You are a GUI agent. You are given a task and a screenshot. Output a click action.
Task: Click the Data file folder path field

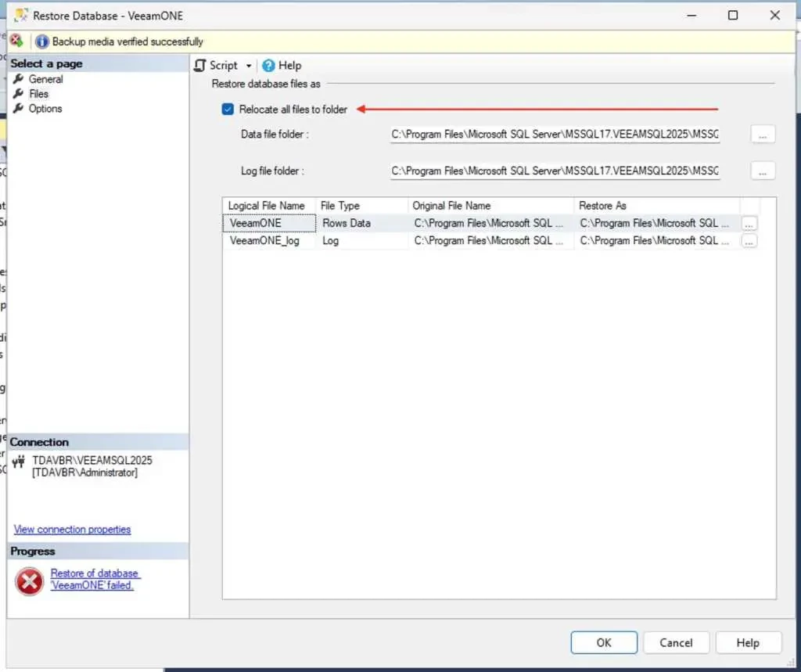tap(555, 135)
